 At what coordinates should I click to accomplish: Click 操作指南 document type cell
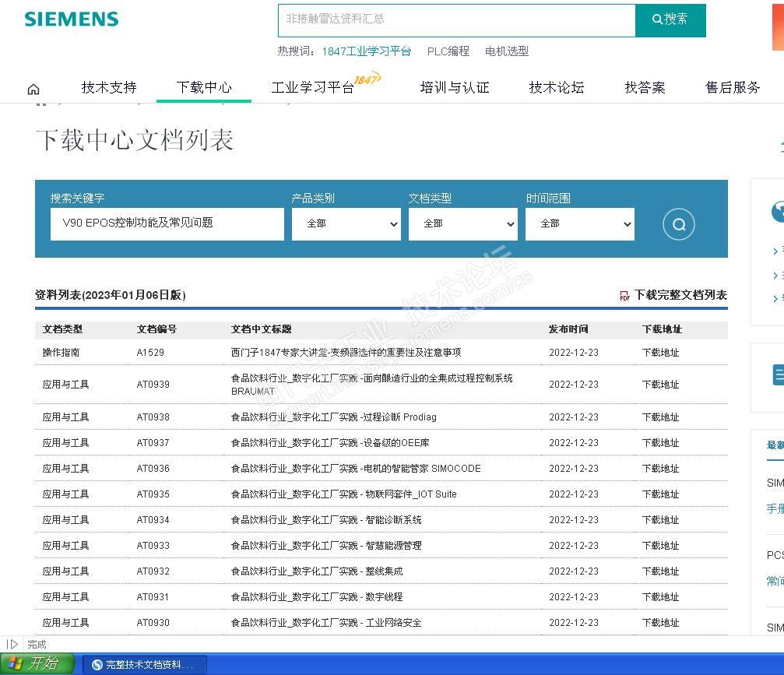[61, 353]
